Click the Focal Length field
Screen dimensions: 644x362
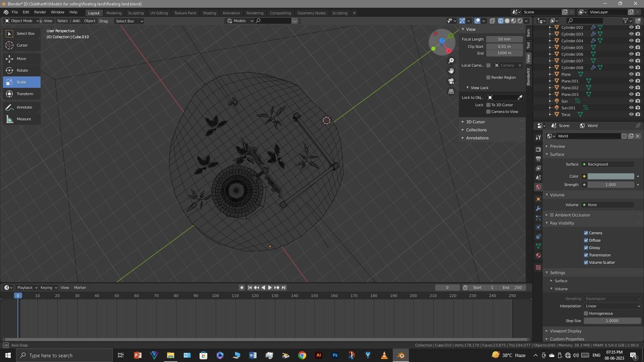(504, 39)
